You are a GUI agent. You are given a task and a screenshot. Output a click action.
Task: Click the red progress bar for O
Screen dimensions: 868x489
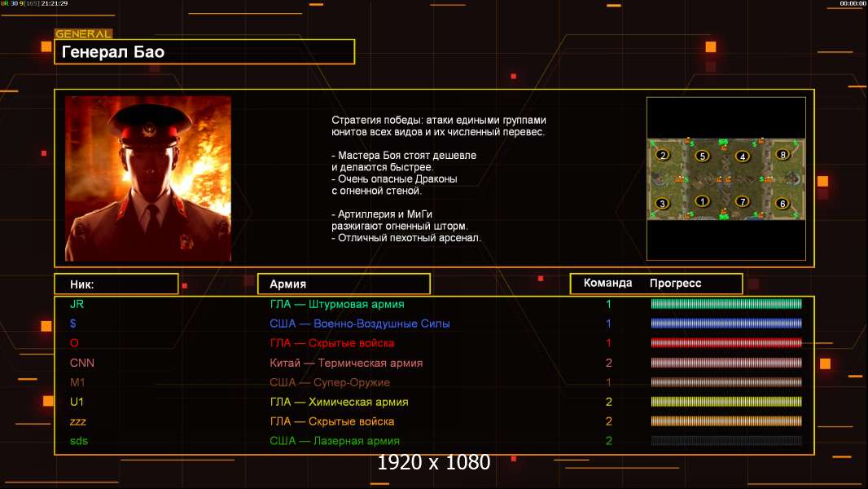(726, 343)
